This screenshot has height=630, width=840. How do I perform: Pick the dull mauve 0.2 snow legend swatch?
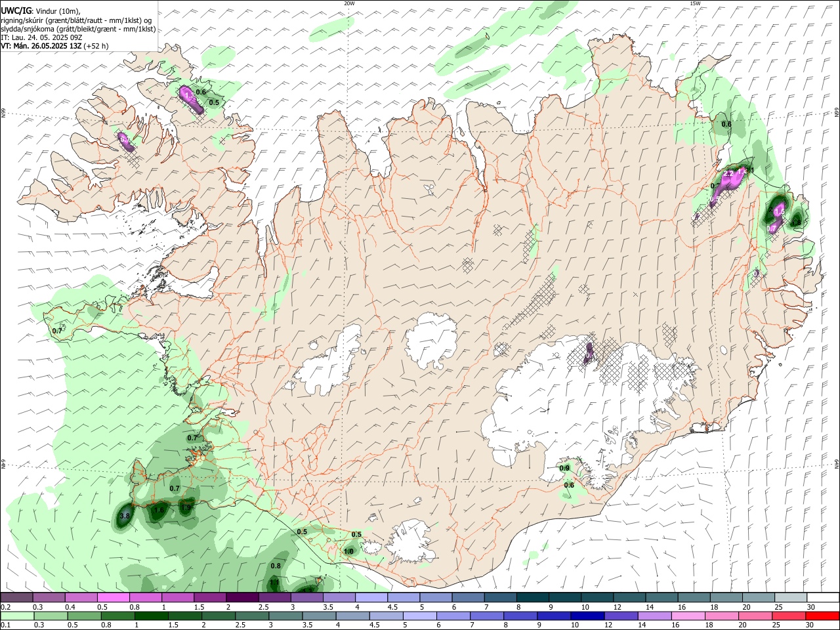[x=16, y=598]
